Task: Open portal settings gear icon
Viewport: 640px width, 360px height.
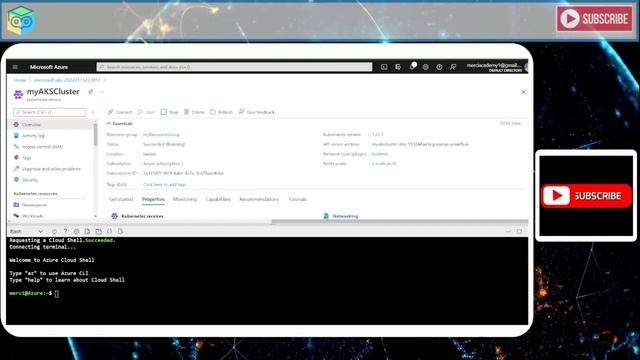Action: [425, 67]
